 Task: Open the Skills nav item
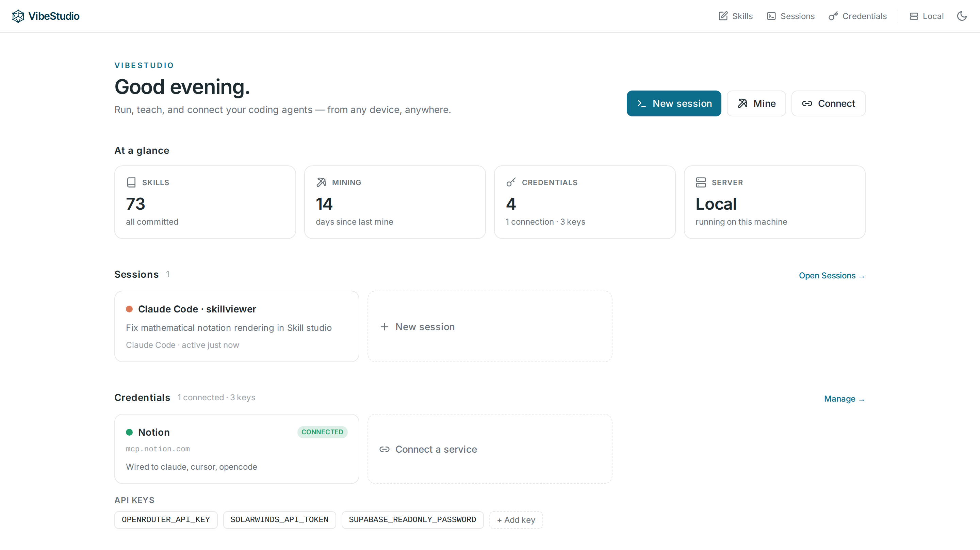pos(735,16)
